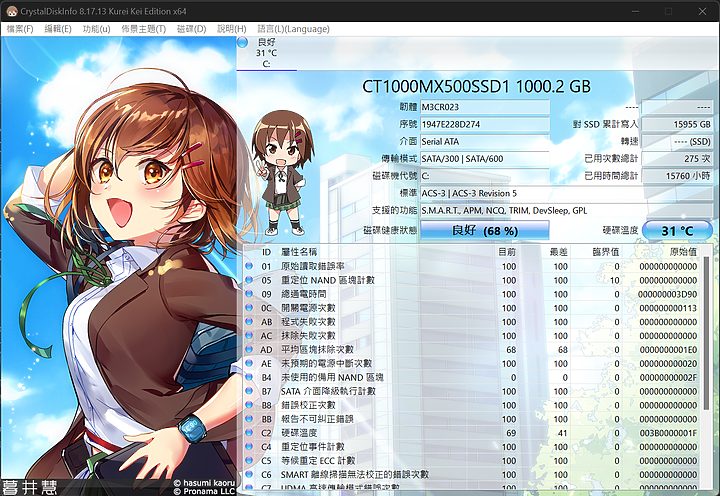The height and width of the screenshot is (496, 720).
Task: Click the 目前 column header
Action: pyautogui.click(x=507, y=252)
